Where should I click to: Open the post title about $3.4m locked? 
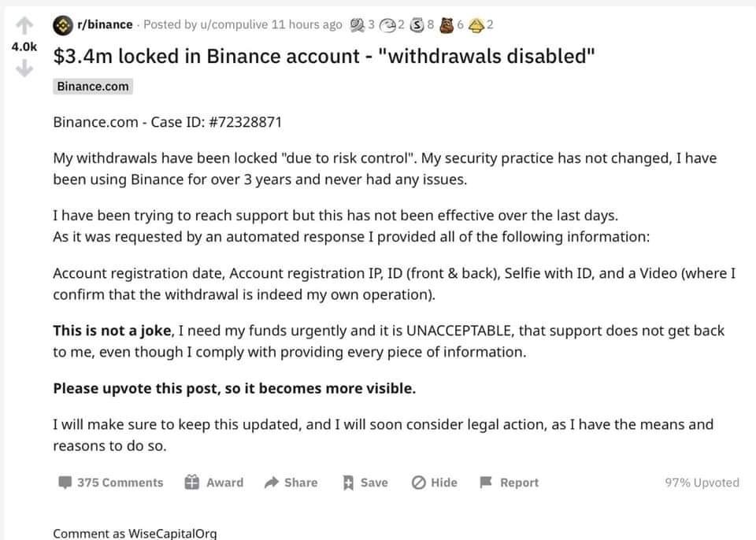coord(324,57)
